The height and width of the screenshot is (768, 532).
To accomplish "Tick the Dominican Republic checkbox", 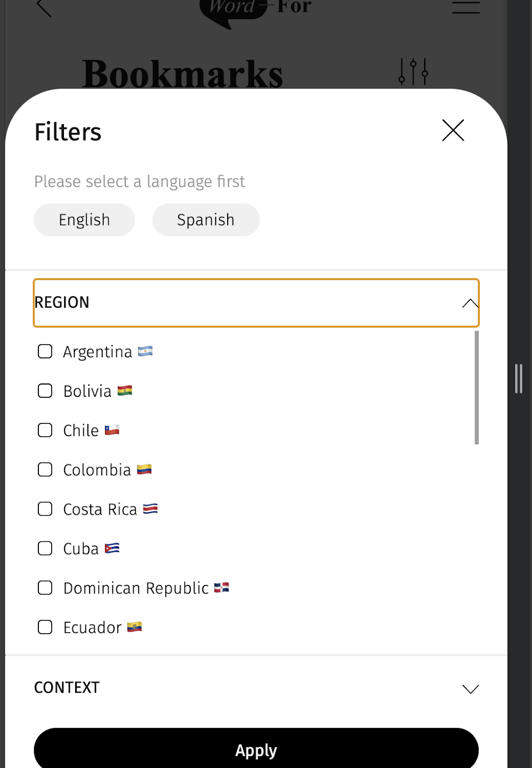I will click(45, 588).
